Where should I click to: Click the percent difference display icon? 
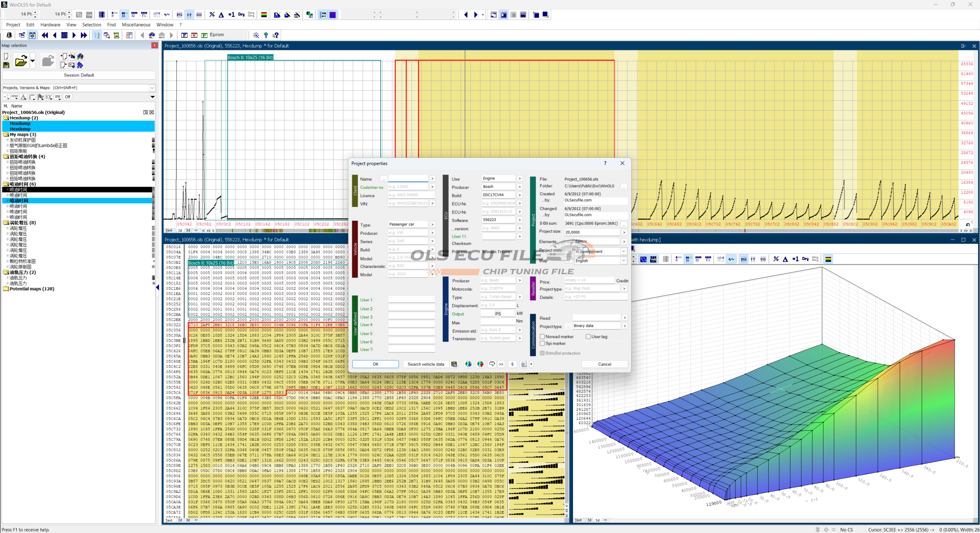pos(212,15)
